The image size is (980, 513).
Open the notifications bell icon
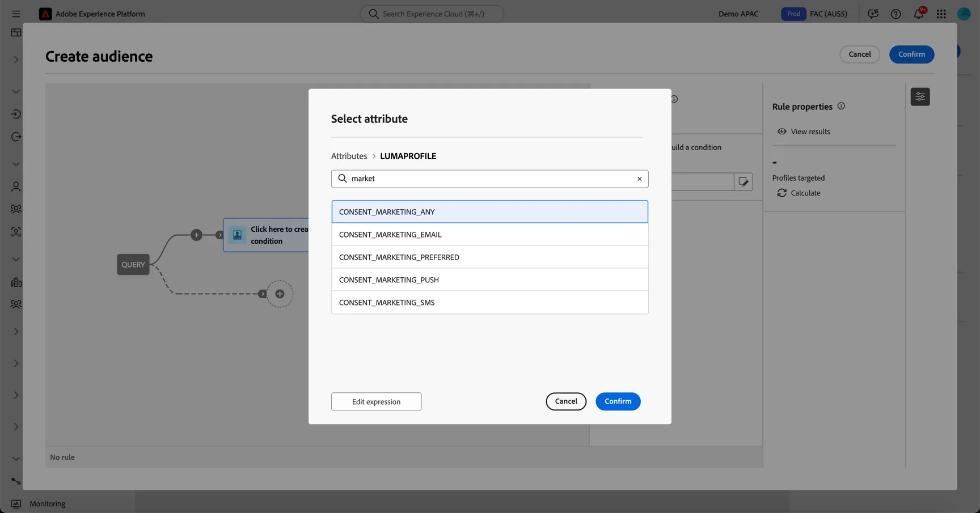point(919,14)
